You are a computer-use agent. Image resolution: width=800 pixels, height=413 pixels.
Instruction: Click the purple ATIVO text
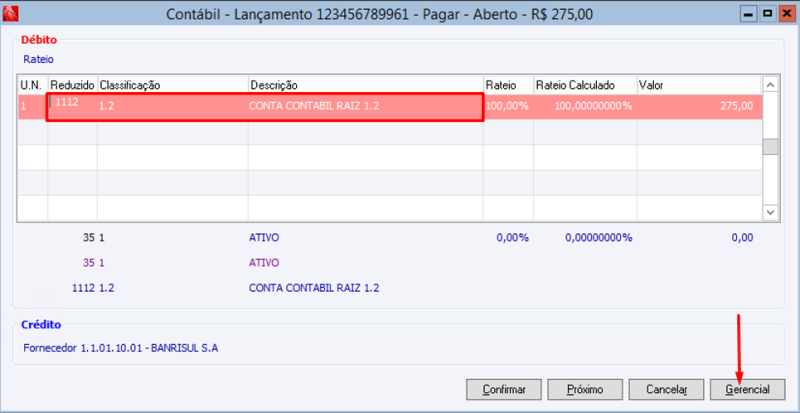264,263
